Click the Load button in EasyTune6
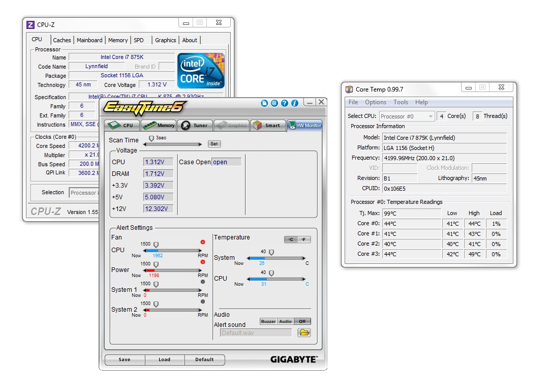 [x=164, y=359]
